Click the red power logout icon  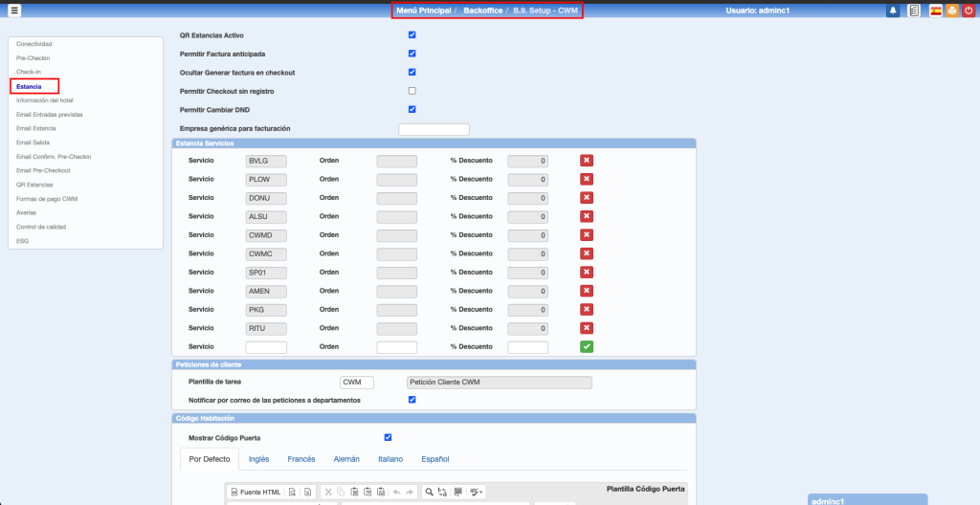(969, 11)
